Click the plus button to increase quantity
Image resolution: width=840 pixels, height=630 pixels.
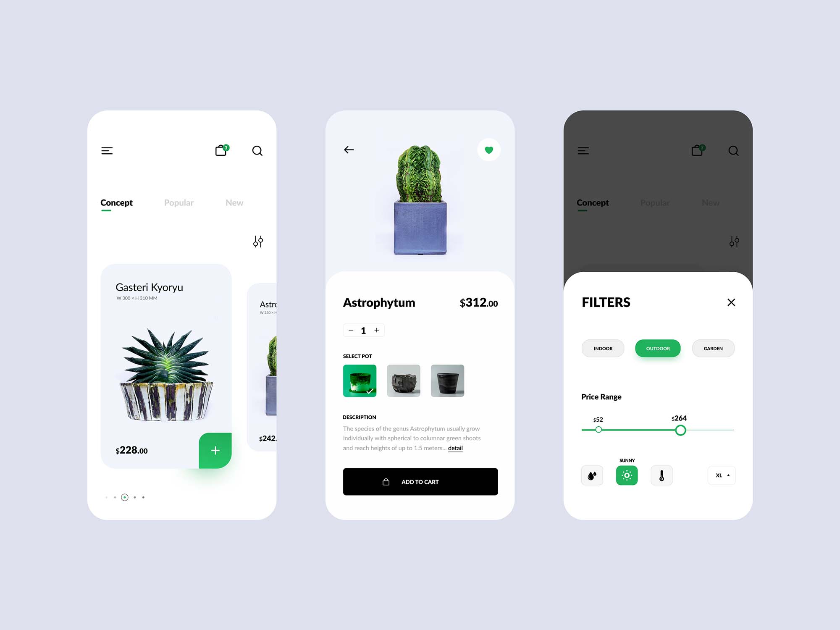pos(377,330)
